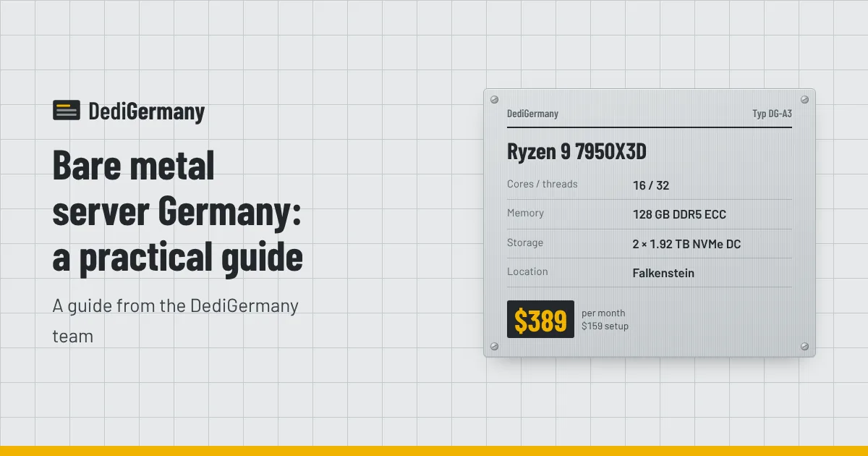Click the 'Memory' row label
Screen dimensions: 868x456
(526, 213)
